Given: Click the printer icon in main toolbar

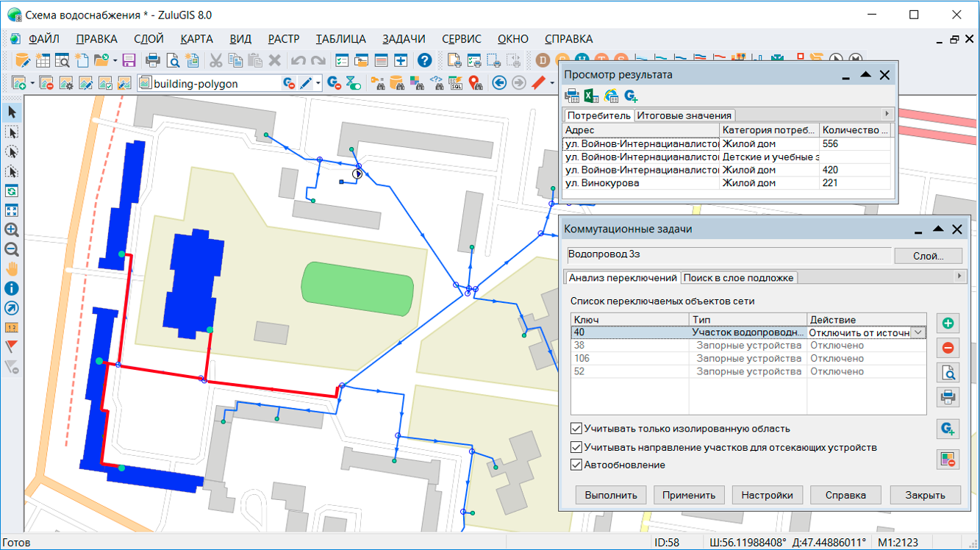Looking at the screenshot, I should [153, 60].
